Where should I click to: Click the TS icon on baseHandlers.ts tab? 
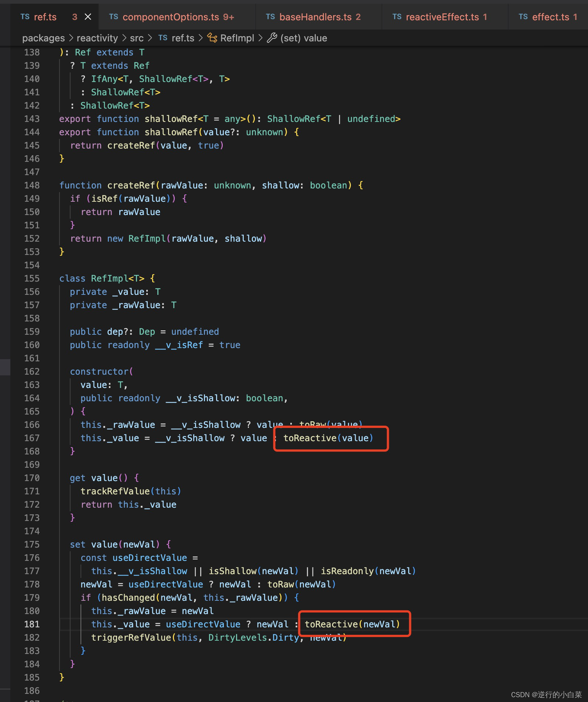(x=270, y=17)
